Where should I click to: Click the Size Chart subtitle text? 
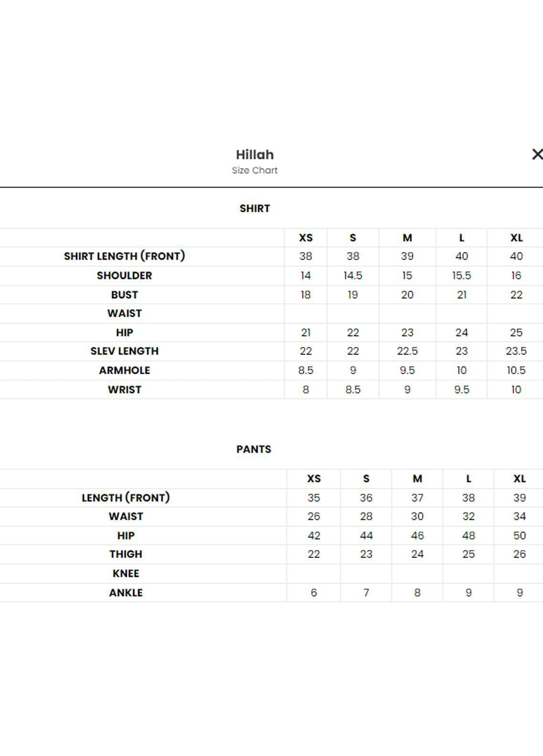pos(255,170)
